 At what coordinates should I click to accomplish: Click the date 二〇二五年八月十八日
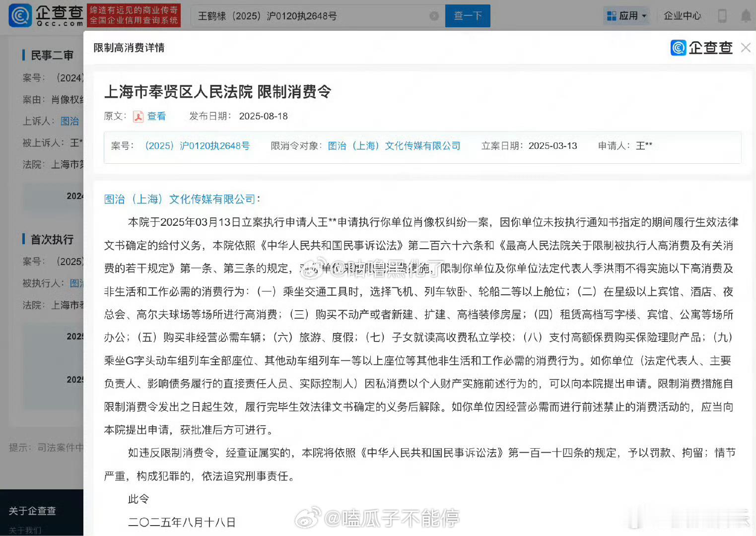(182, 523)
